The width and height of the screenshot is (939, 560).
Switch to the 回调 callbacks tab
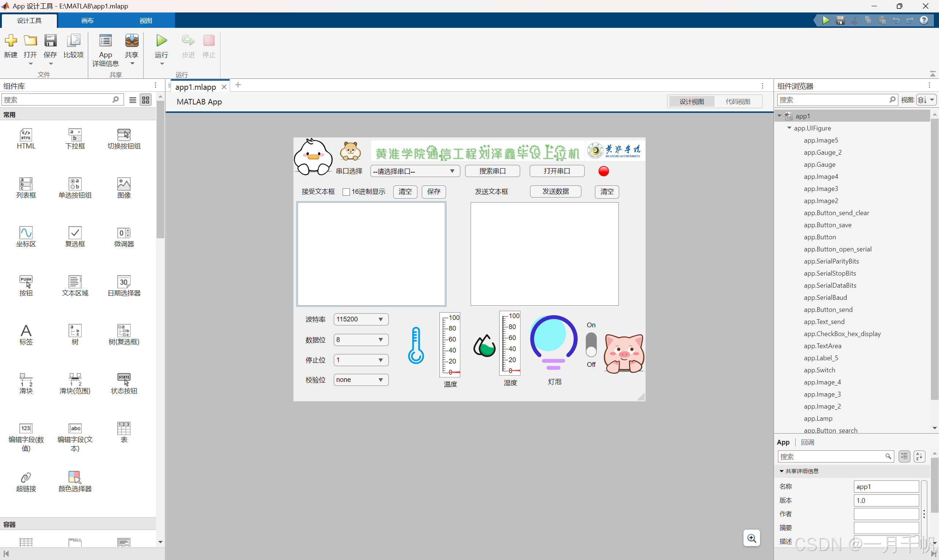807,442
